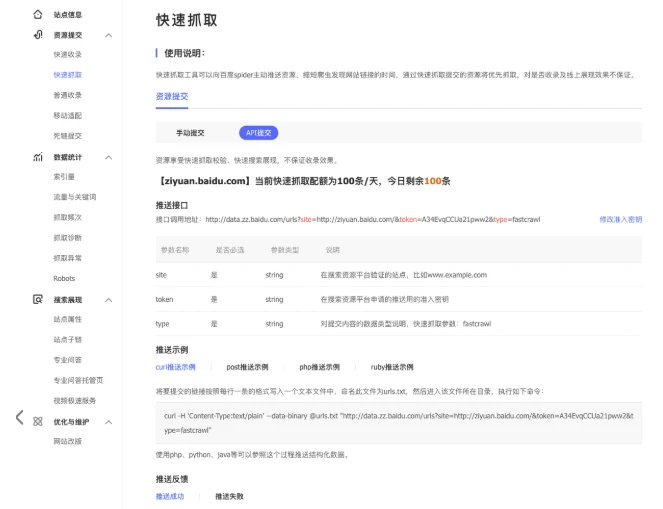Screen dimensions: 663x509
Task: Show the php推送示例 tab
Action: click(x=319, y=367)
